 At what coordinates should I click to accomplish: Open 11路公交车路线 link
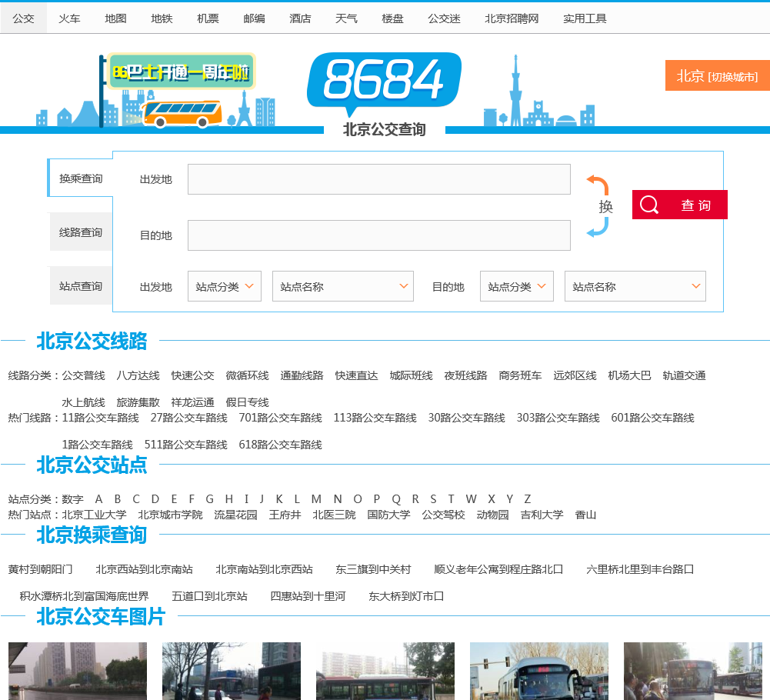tap(100, 418)
